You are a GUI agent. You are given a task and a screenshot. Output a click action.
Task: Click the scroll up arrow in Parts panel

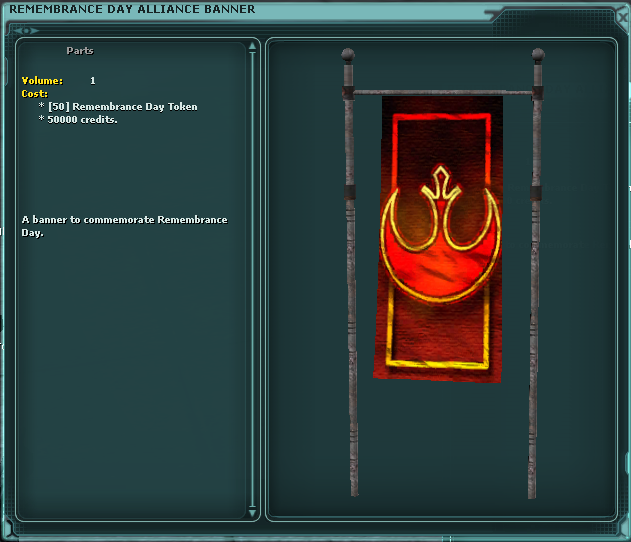[253, 48]
